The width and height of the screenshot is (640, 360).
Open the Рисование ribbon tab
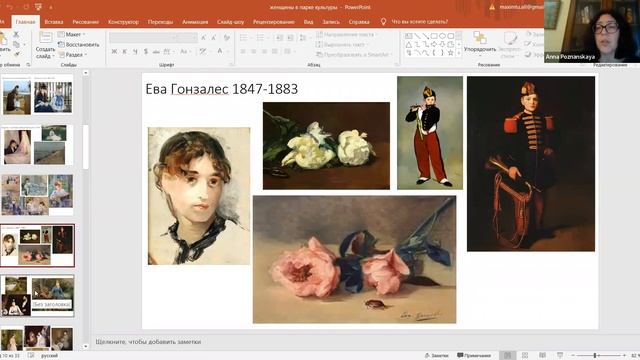pyautogui.click(x=86, y=22)
